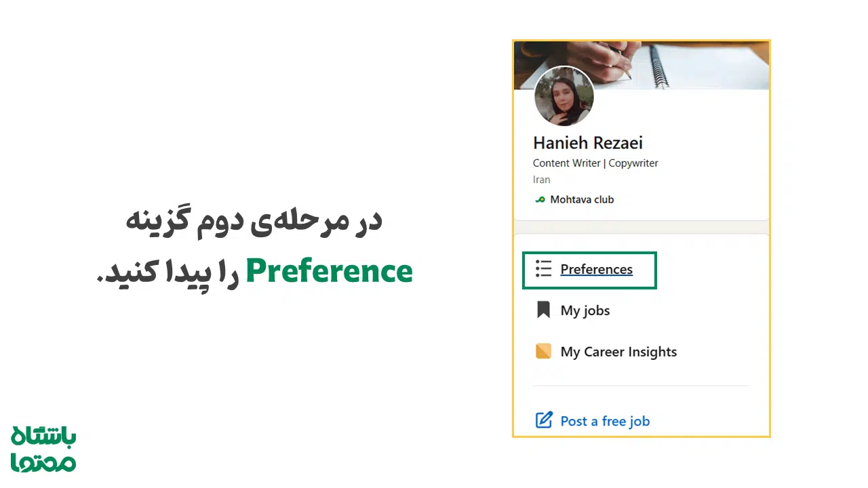Select My Career Insights from the sidebar
Screen dimensions: 868x488
tap(618, 351)
